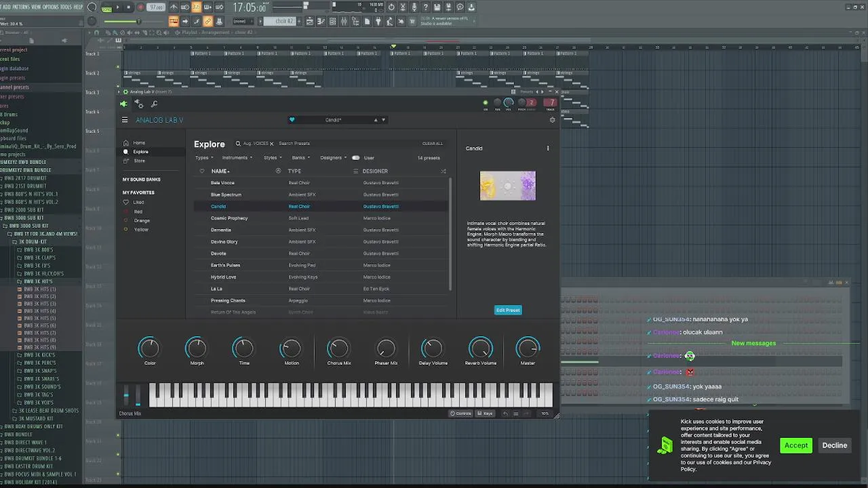Open the ADD menu in FL Studio
The width and height of the screenshot is (868, 488).
[x=6, y=7]
